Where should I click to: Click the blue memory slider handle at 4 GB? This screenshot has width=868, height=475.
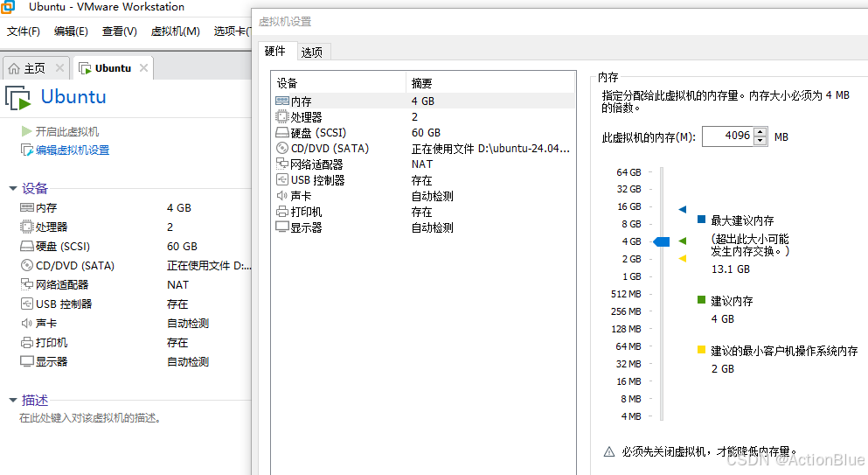click(x=662, y=241)
